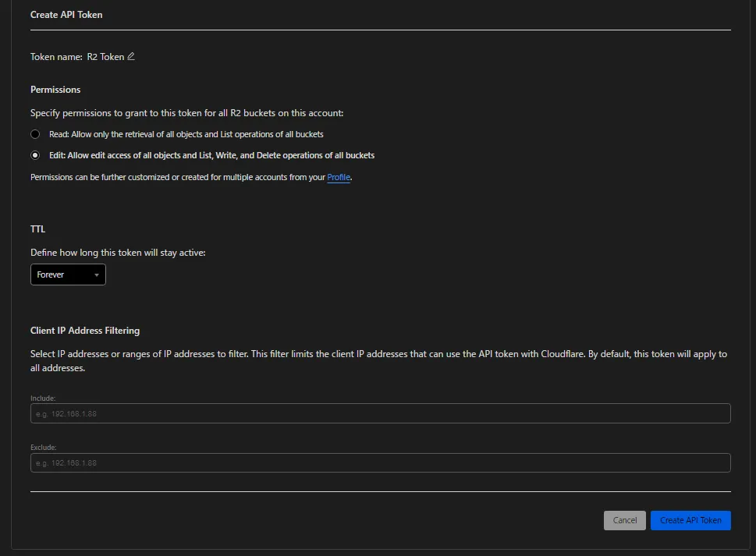The image size is (756, 556).
Task: Cancel the token creation
Action: (x=624, y=520)
